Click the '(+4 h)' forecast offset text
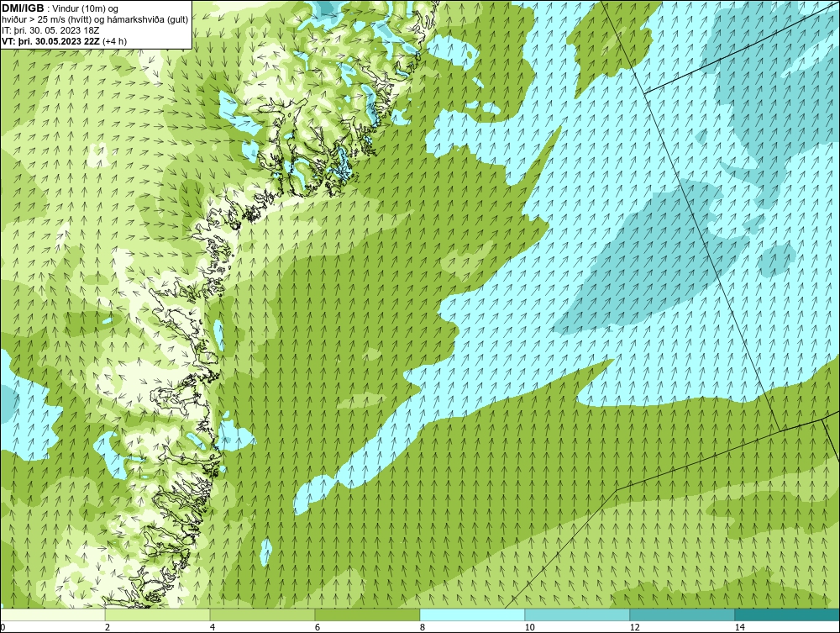This screenshot has width=840, height=633. (114, 41)
